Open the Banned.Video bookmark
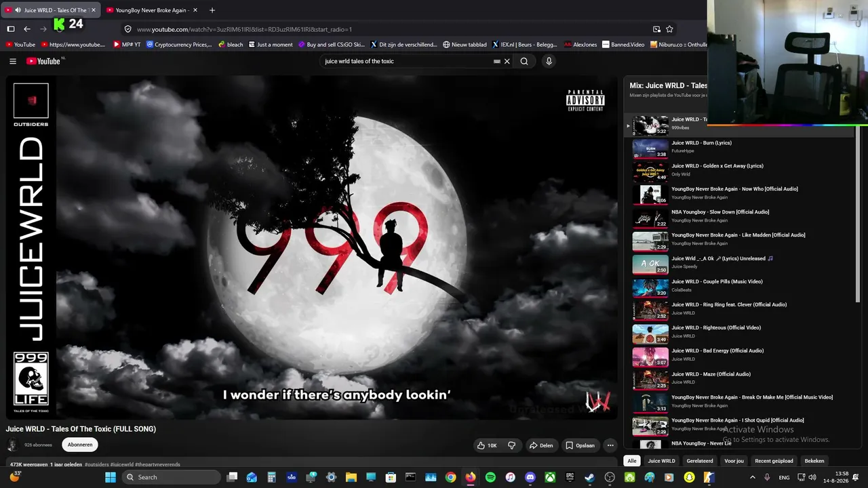The image size is (868, 488). 623,45
